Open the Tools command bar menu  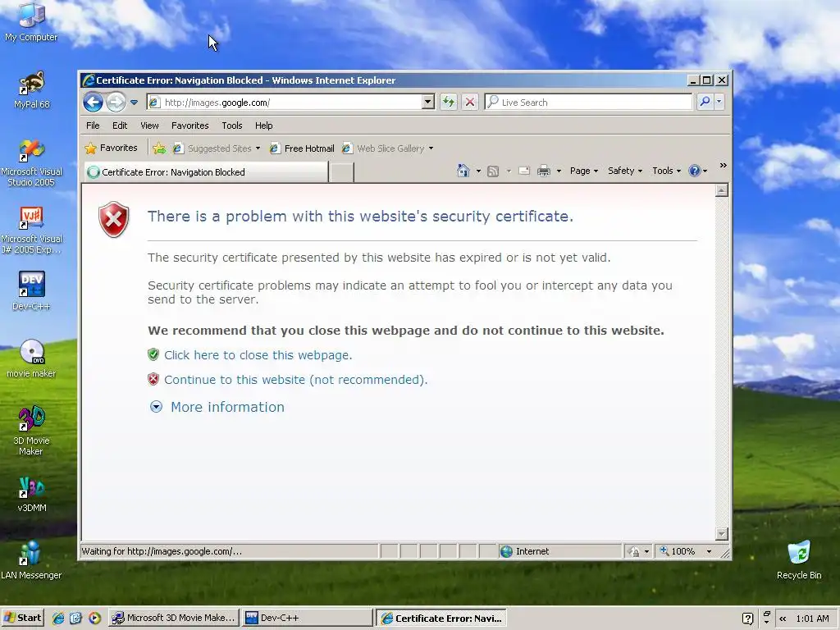coord(666,171)
